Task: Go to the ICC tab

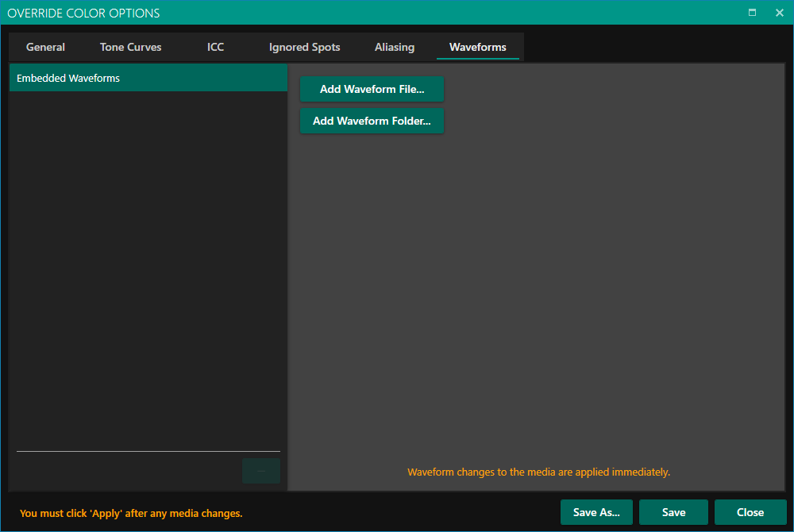Action: click(x=215, y=47)
